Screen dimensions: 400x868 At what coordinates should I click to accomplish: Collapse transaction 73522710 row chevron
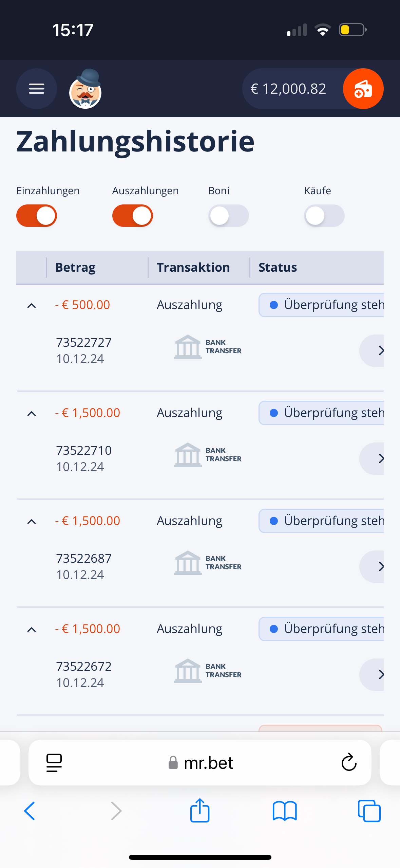32,414
